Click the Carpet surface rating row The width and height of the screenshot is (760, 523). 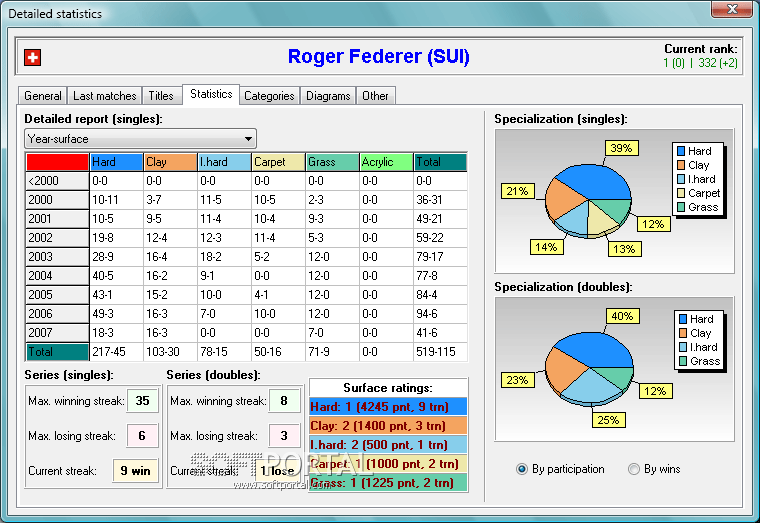388,464
